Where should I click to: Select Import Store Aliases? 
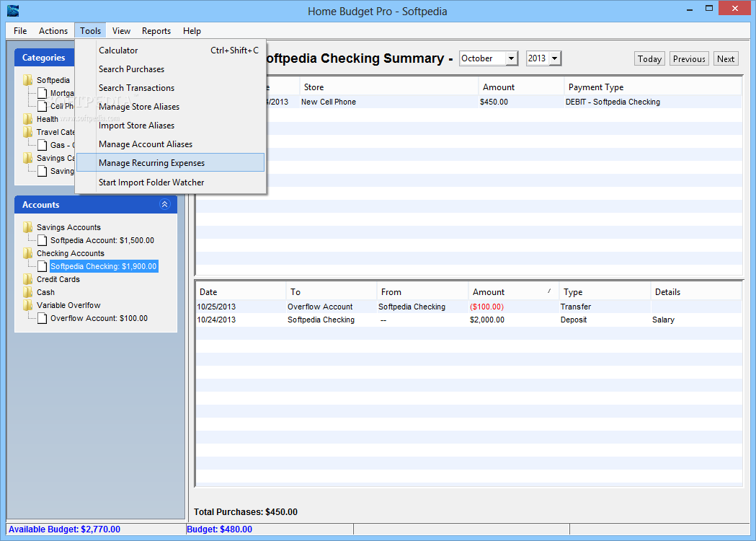171,126
